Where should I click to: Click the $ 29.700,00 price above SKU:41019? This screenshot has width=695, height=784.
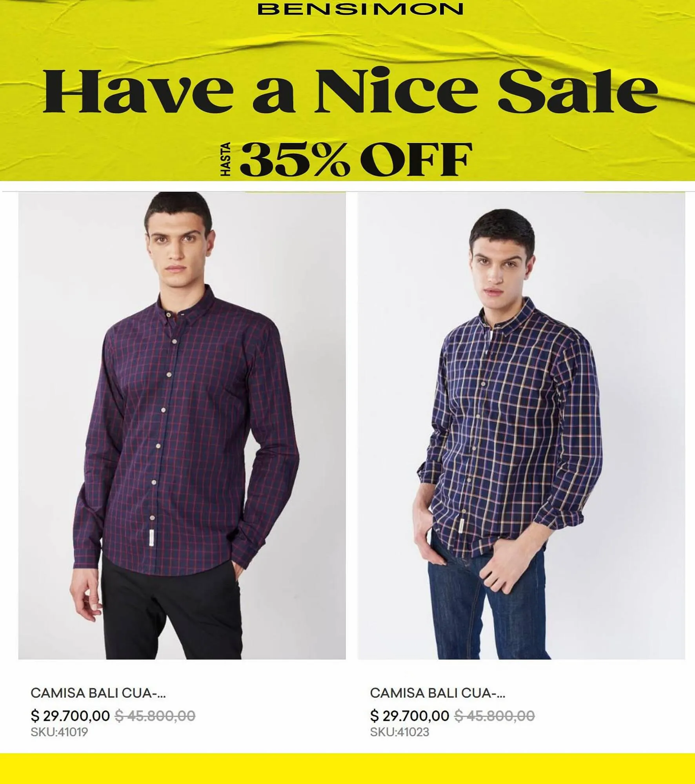click(70, 716)
